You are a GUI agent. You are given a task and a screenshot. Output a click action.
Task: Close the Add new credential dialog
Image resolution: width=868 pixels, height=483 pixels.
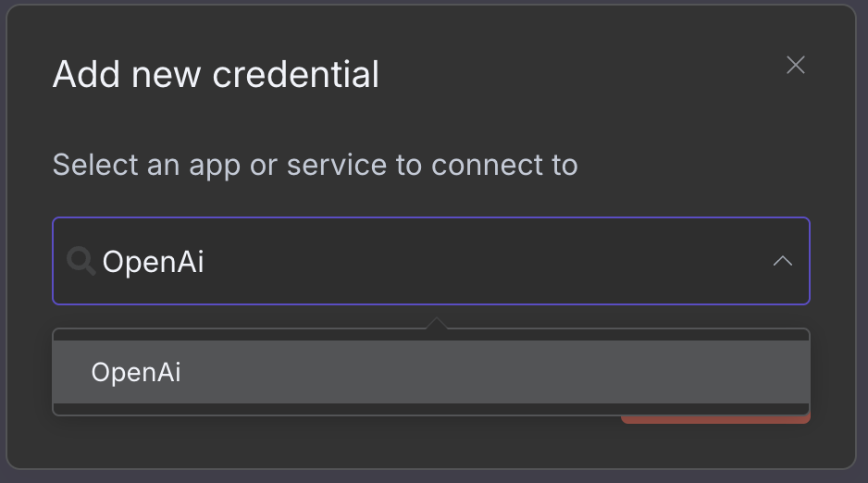[796, 66]
